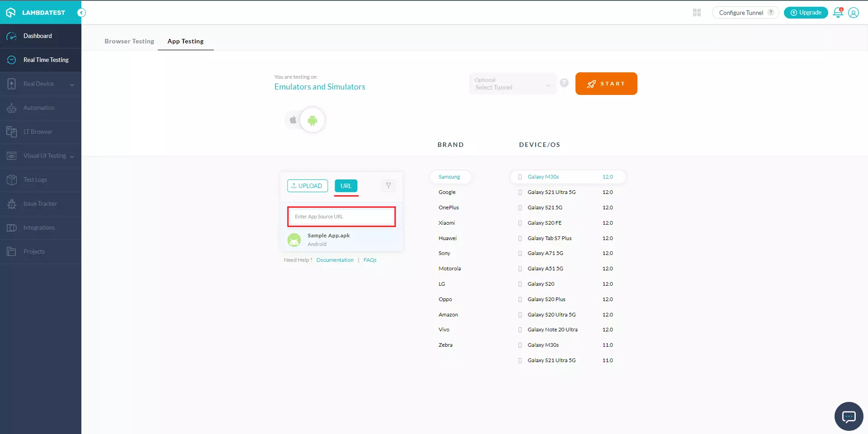Viewport: 868px width, 434px height.
Task: Open LT Browser from the sidebar
Action: point(38,132)
